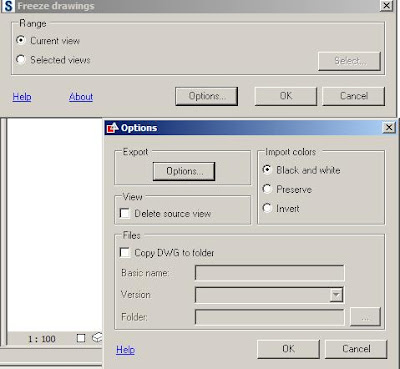
Task: Click the detail level square icon in status bar
Action: tap(81, 338)
